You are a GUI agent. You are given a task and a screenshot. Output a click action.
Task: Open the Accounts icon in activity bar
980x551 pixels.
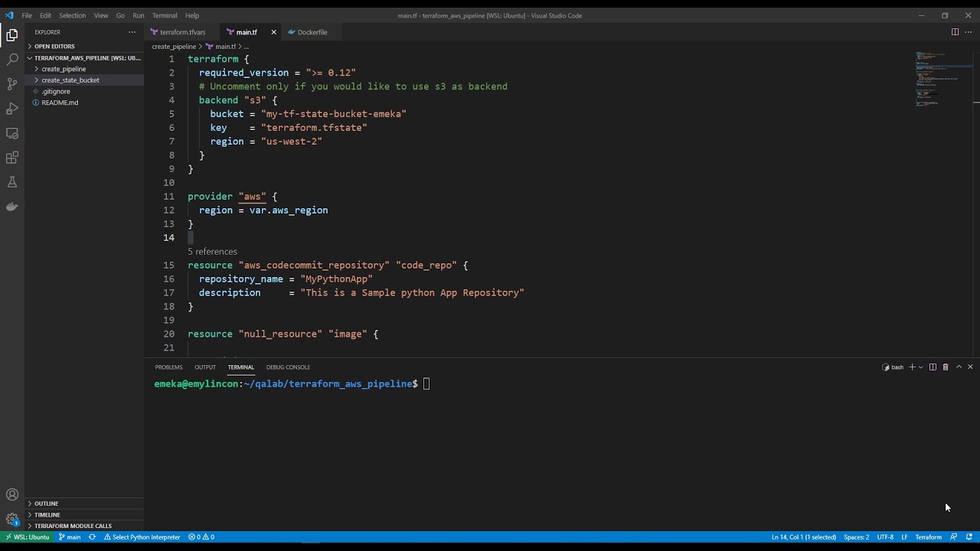tap(12, 494)
